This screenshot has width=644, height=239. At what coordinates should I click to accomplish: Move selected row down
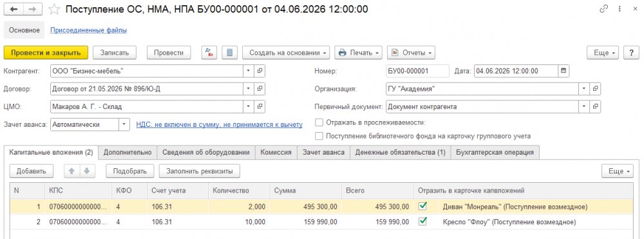(x=87, y=171)
